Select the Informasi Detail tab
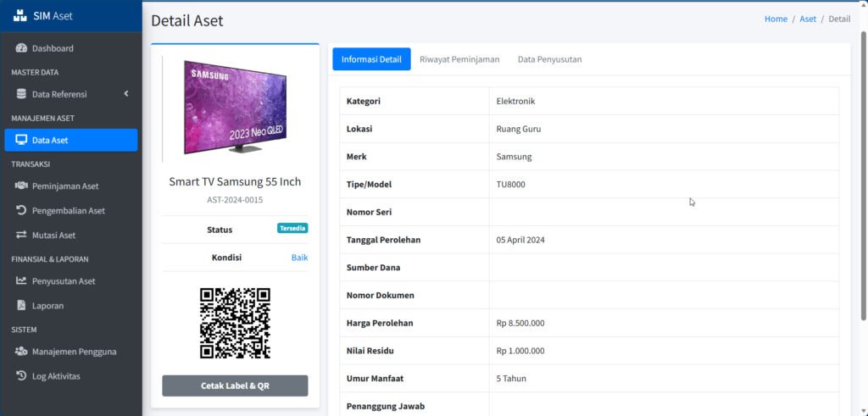Screen dimensions: 868x416 pos(371,59)
